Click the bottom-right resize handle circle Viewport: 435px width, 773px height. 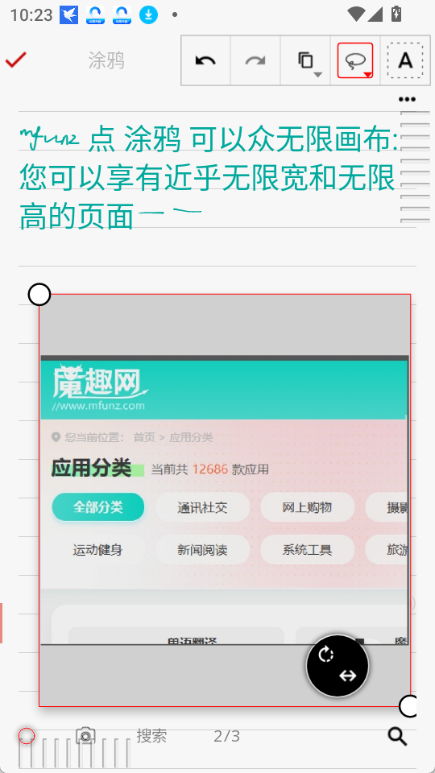[409, 706]
